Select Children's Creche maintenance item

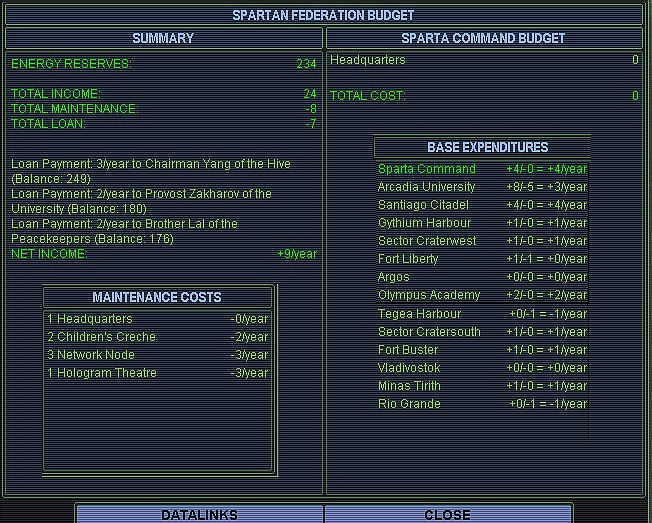(x=158, y=337)
